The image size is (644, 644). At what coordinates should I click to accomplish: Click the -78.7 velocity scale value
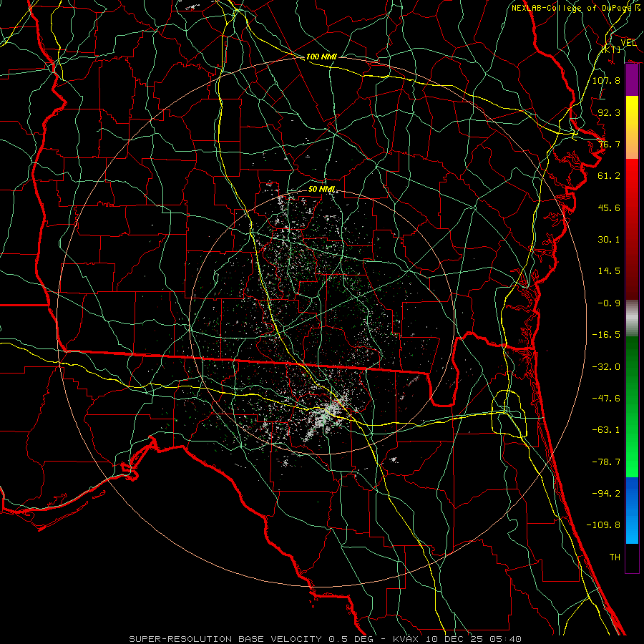tap(606, 462)
